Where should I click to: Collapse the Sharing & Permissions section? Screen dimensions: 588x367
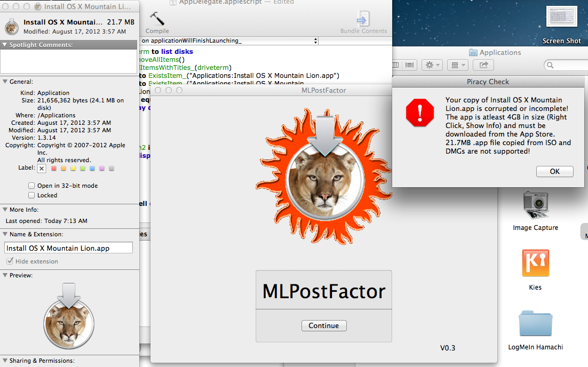5,361
